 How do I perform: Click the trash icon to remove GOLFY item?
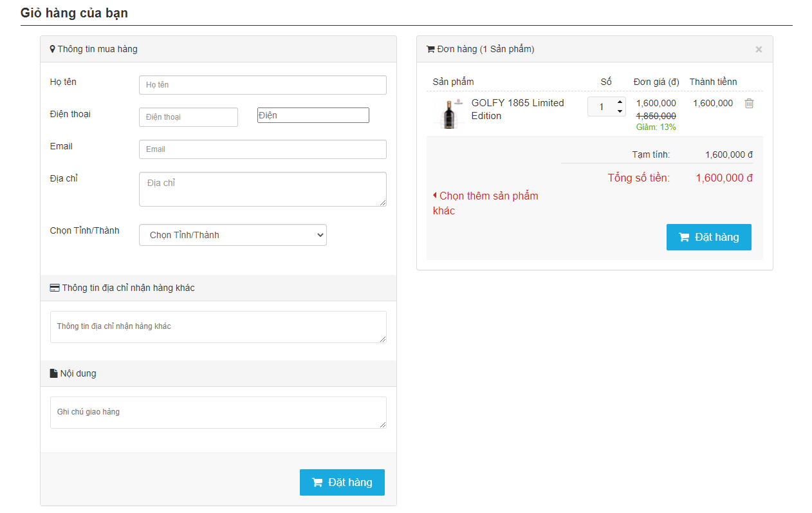(749, 104)
